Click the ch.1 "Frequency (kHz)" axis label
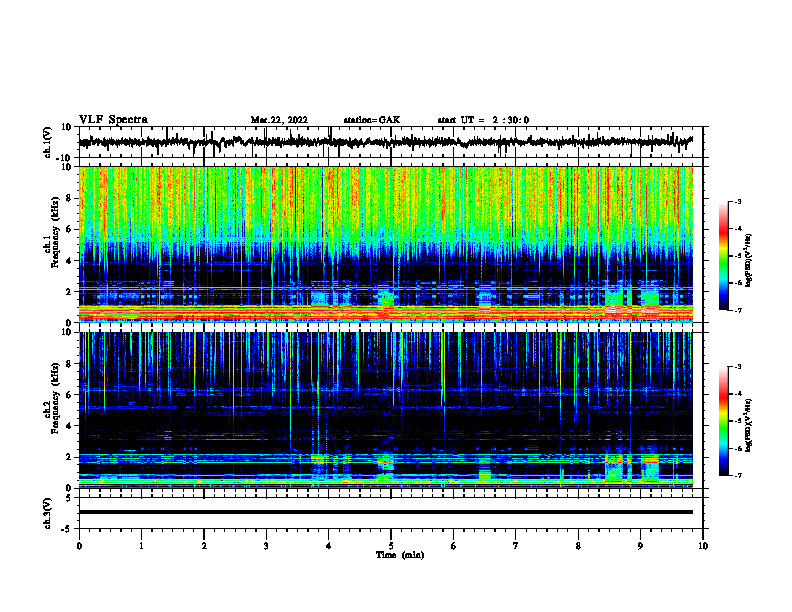792x612 pixels. click(56, 230)
